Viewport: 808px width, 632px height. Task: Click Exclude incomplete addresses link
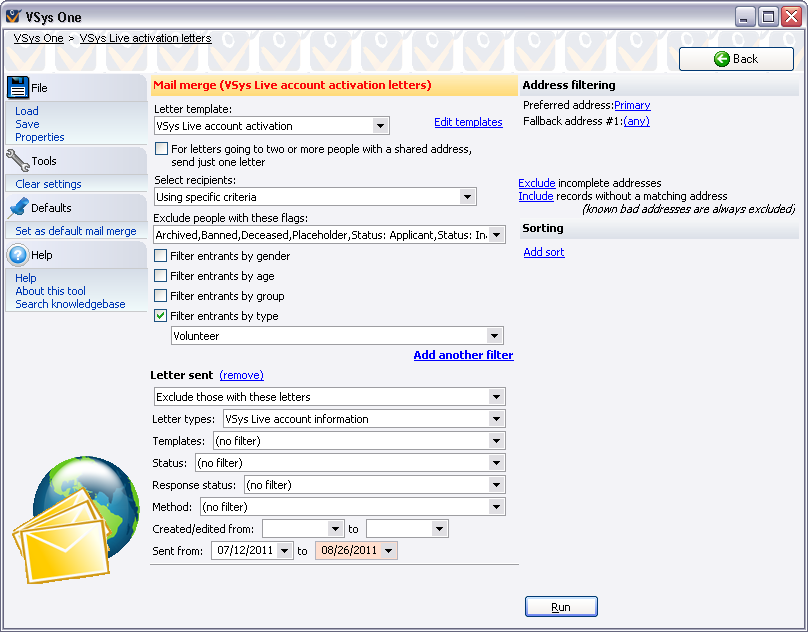536,183
